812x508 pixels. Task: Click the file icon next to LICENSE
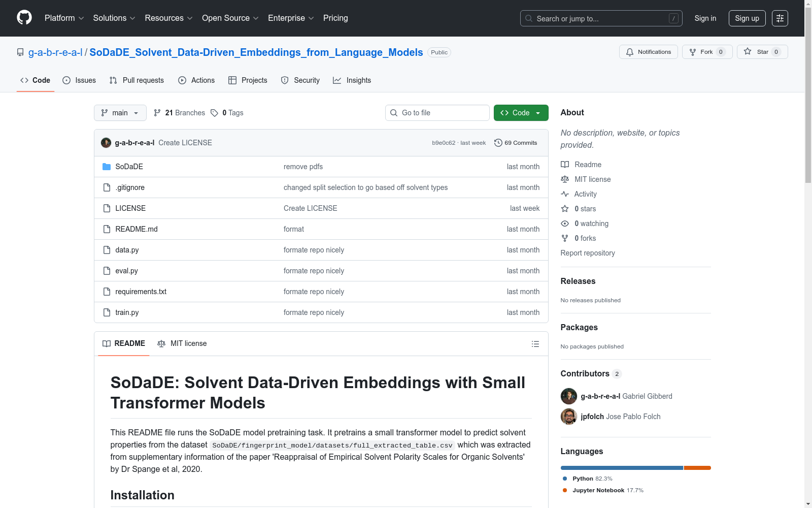(107, 208)
